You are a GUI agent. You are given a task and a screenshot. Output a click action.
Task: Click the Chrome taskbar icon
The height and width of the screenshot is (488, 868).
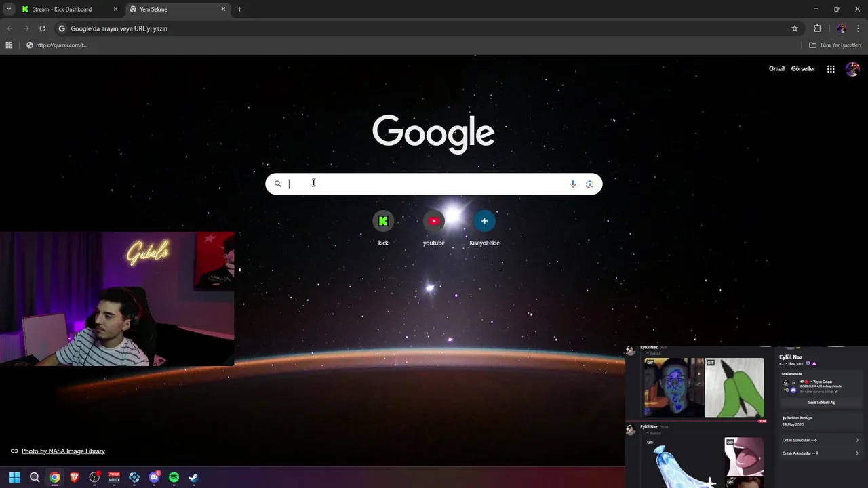coord(54,477)
